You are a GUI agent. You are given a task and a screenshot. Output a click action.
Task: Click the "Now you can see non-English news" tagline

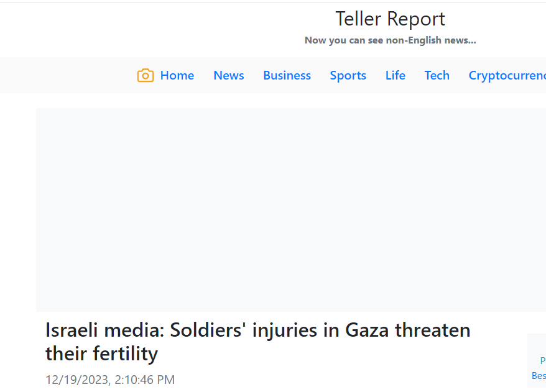[x=390, y=40]
